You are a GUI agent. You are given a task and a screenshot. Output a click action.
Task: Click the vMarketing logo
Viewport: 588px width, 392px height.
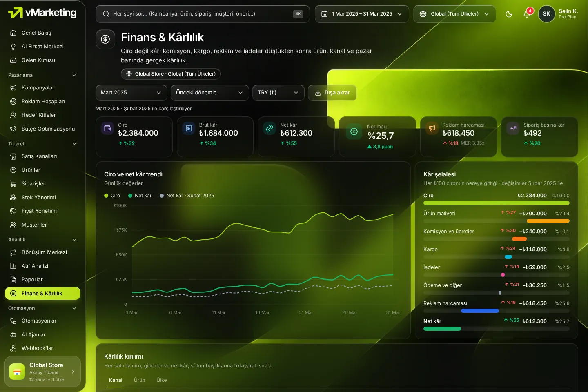click(x=42, y=13)
